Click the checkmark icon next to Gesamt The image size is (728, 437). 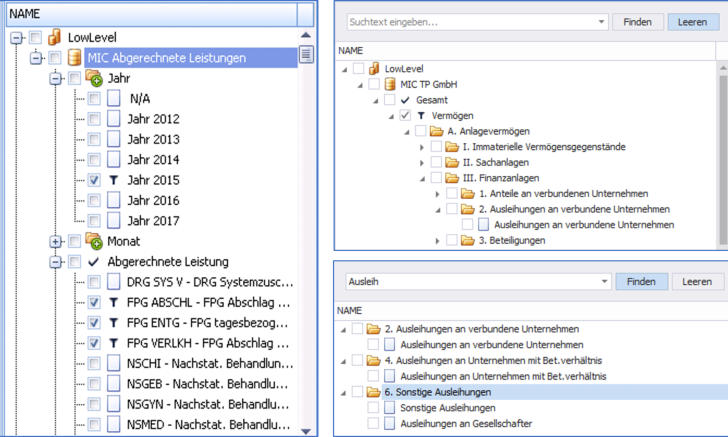tap(404, 100)
